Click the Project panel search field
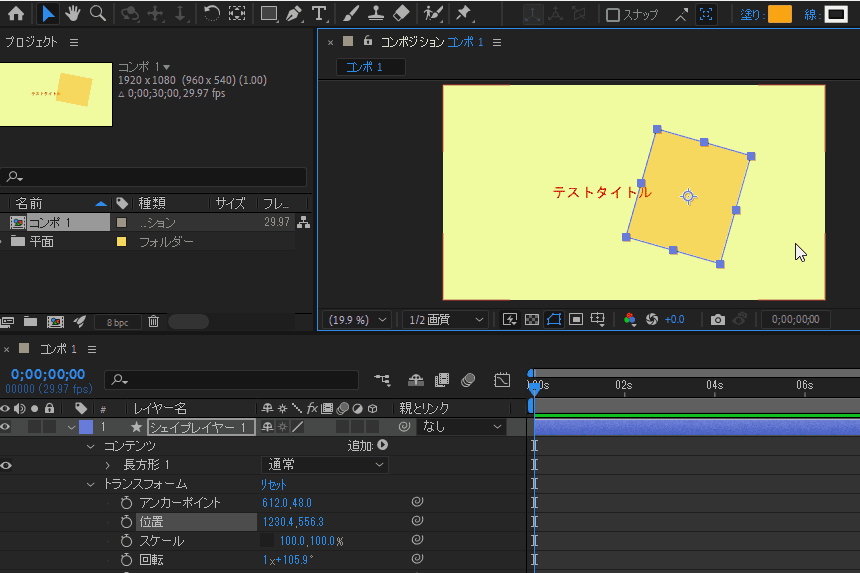This screenshot has width=860, height=573. point(153,177)
